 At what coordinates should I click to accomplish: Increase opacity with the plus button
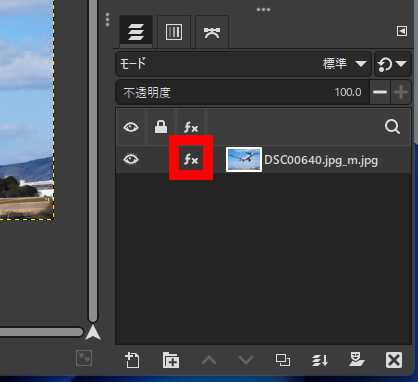point(400,92)
